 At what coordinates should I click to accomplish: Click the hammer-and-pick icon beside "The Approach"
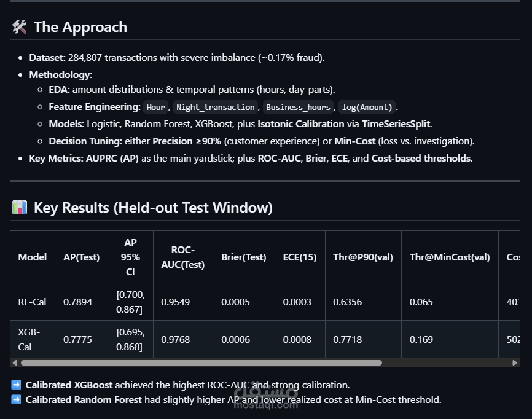19,27
